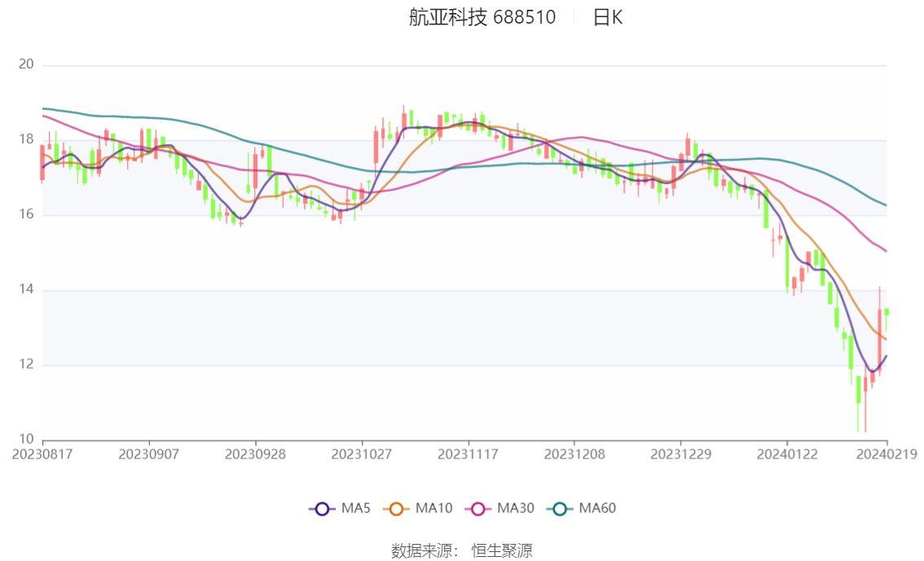Viewport: 924px width, 561px height.
Task: Select x-axis date label 20231027
Action: click(x=361, y=454)
